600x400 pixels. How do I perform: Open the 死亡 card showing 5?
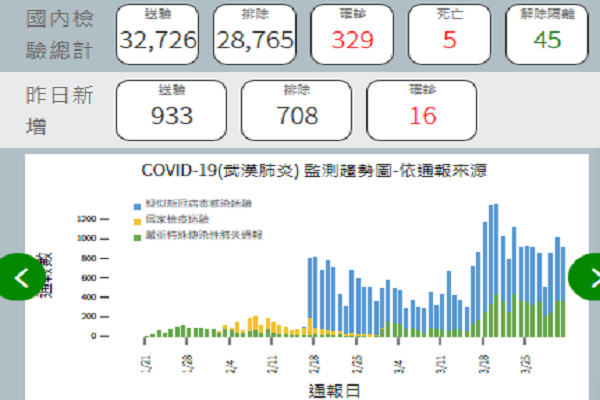point(449,34)
